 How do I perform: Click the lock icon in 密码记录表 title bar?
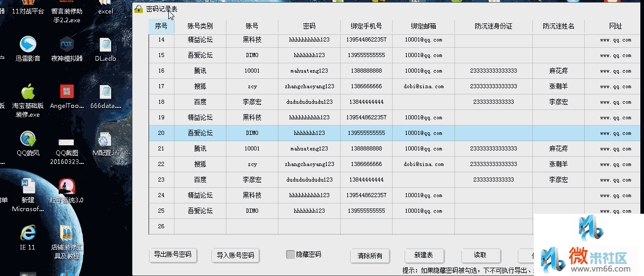pos(139,9)
